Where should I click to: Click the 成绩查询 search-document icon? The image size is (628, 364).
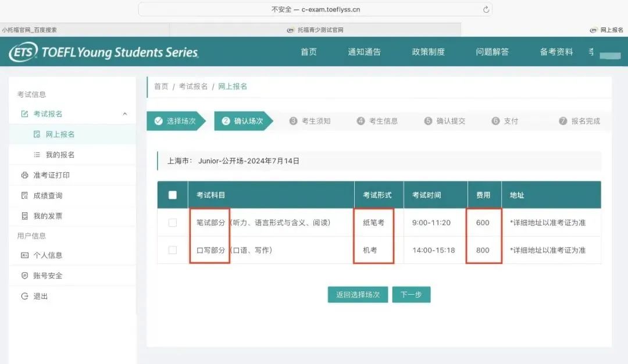(24, 195)
